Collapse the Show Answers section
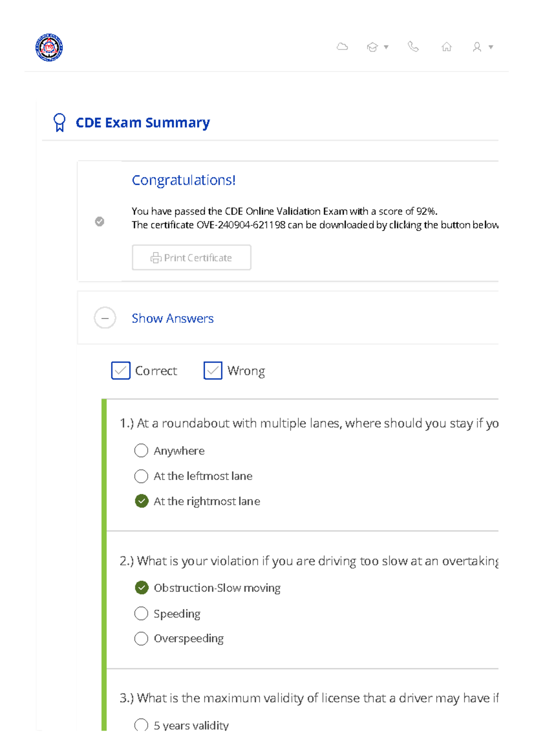Viewport: 534px width, 756px height. pyautogui.click(x=105, y=318)
